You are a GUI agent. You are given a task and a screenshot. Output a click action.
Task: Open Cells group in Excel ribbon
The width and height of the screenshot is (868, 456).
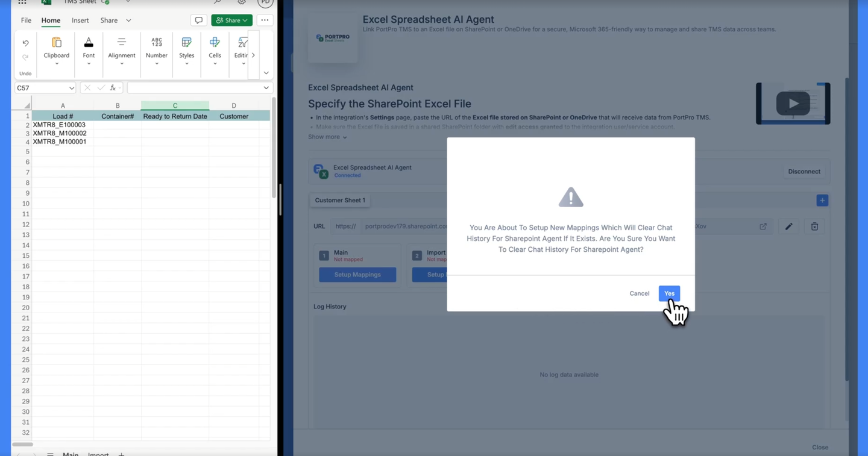point(215,52)
